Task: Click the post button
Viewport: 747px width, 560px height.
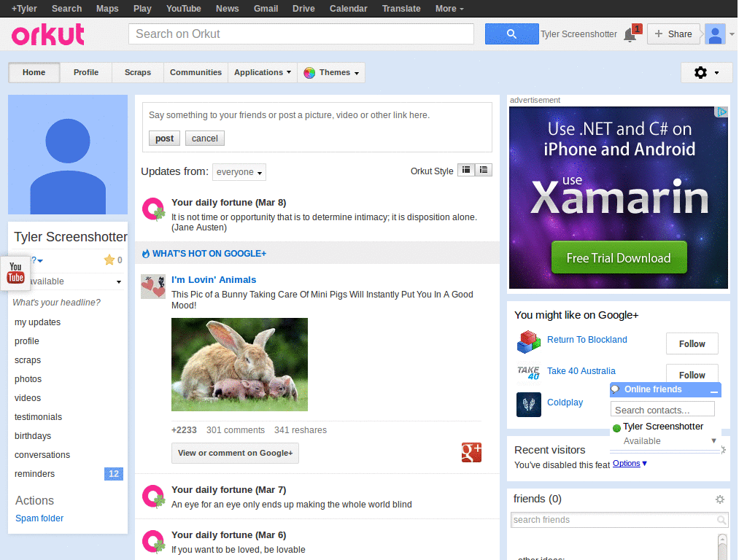Action: pyautogui.click(x=164, y=138)
